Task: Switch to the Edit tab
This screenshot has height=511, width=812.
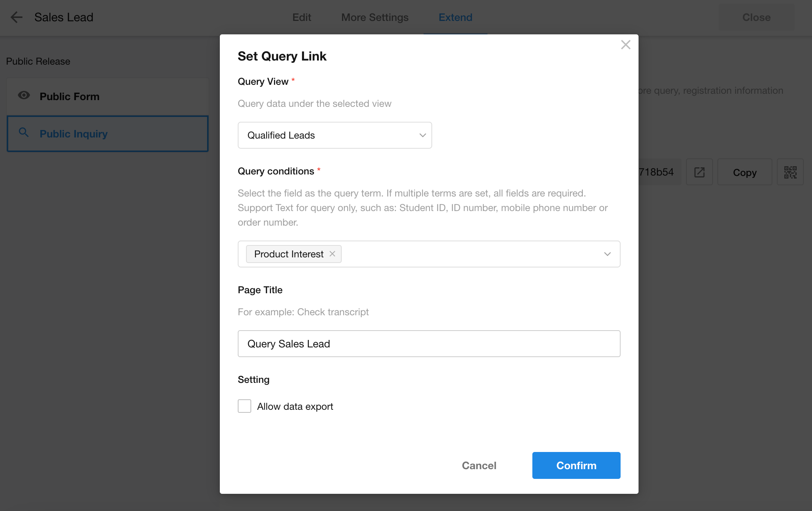Action: (x=301, y=17)
